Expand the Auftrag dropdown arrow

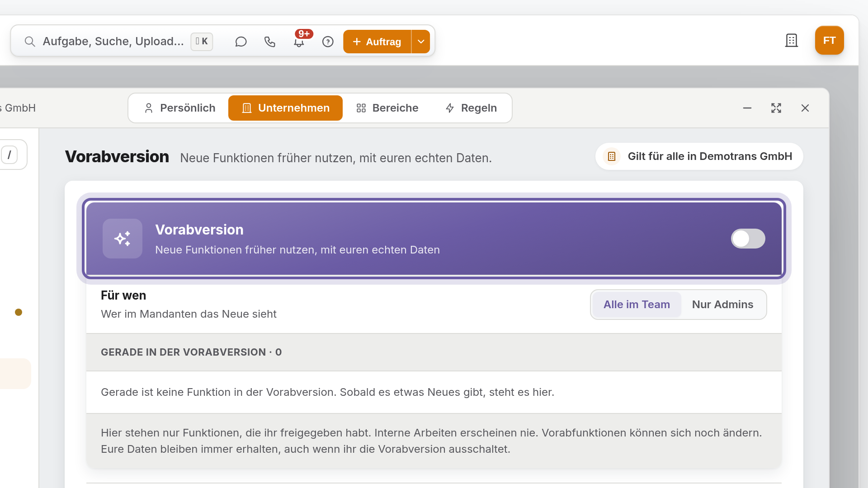coord(421,42)
